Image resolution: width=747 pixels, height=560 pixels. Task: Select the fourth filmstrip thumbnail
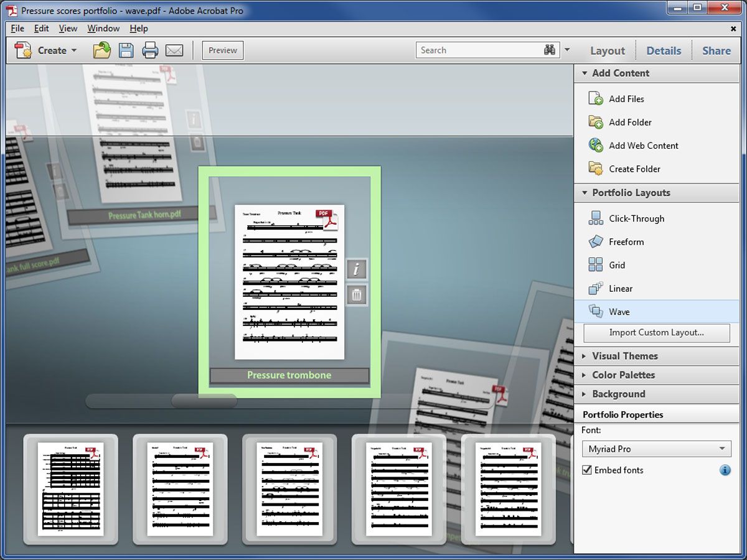click(x=399, y=489)
